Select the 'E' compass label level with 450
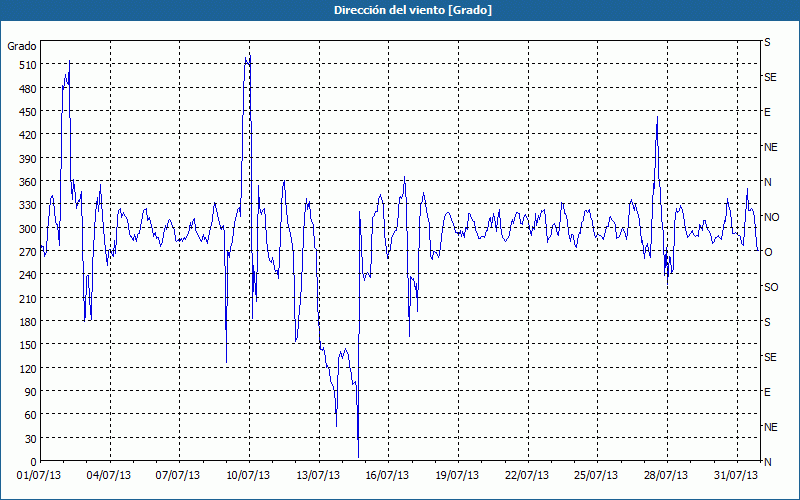This screenshot has width=800, height=500. coord(767,112)
